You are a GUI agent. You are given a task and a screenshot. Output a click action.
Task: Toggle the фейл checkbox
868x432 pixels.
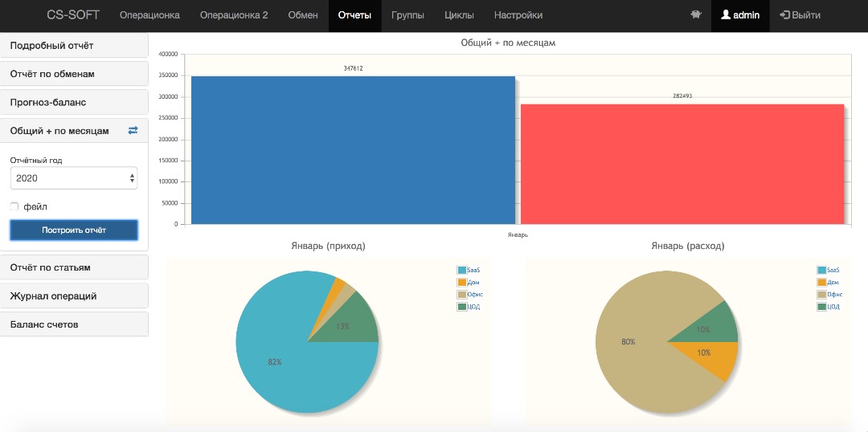[14, 206]
